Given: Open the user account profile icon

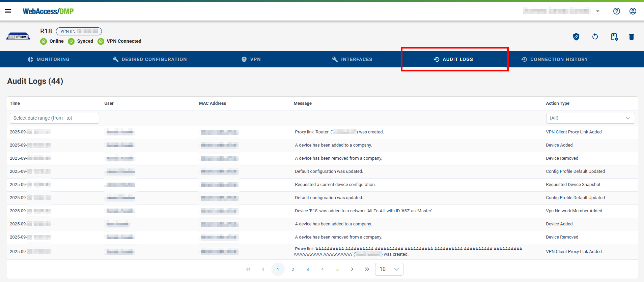Looking at the screenshot, I should 633,11.
